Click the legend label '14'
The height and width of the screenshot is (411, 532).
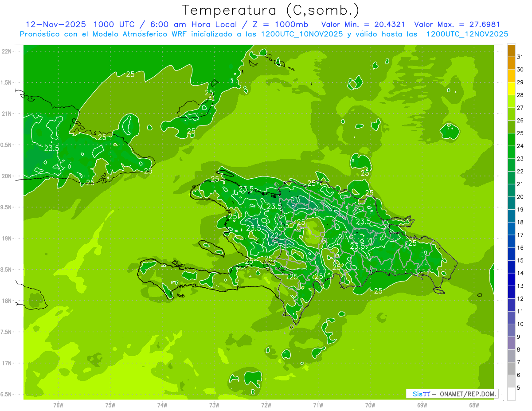pyautogui.click(x=520, y=273)
